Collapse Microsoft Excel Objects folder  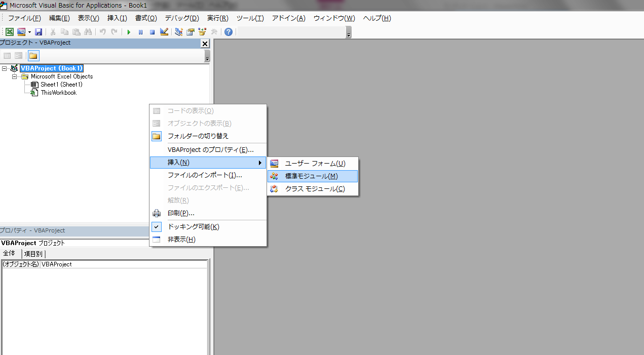pos(15,76)
